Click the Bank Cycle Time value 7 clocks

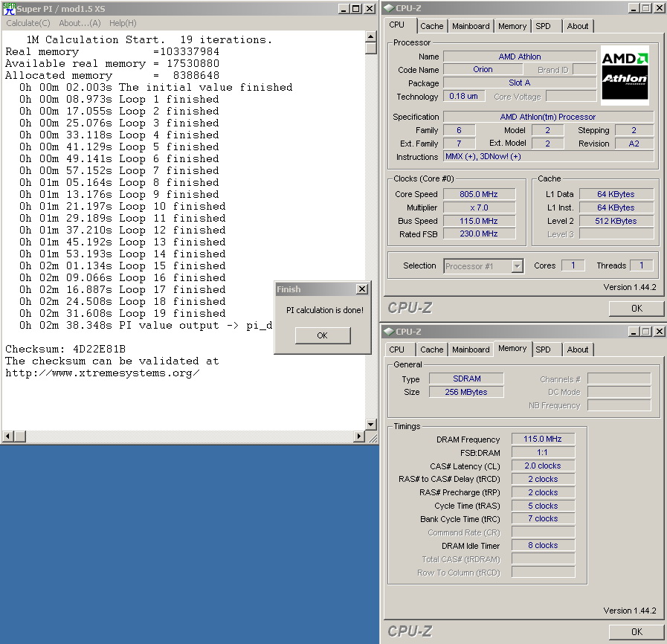coord(543,519)
